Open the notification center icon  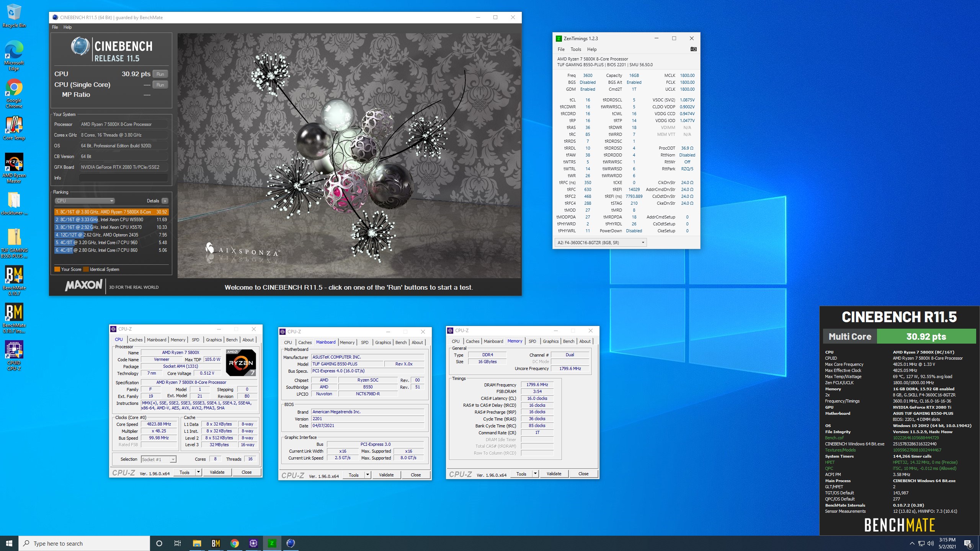(x=968, y=543)
